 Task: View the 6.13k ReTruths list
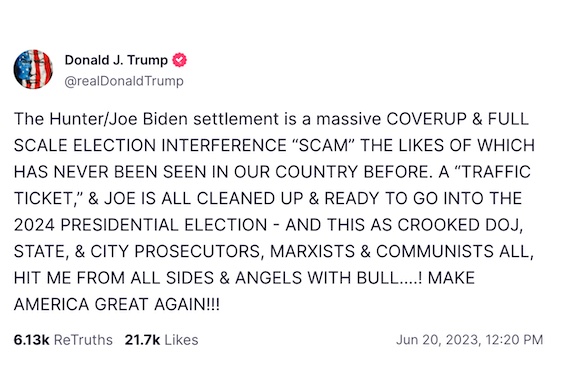[63, 340]
